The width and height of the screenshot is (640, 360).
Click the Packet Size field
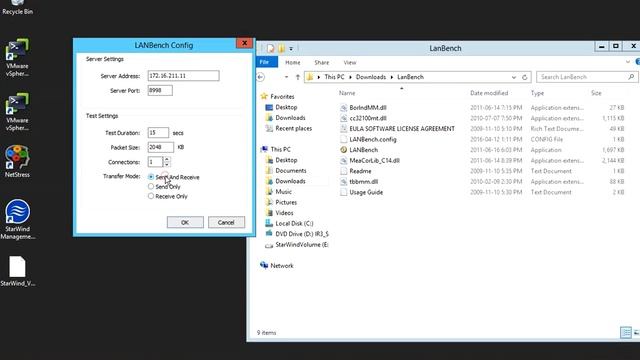click(x=160, y=147)
